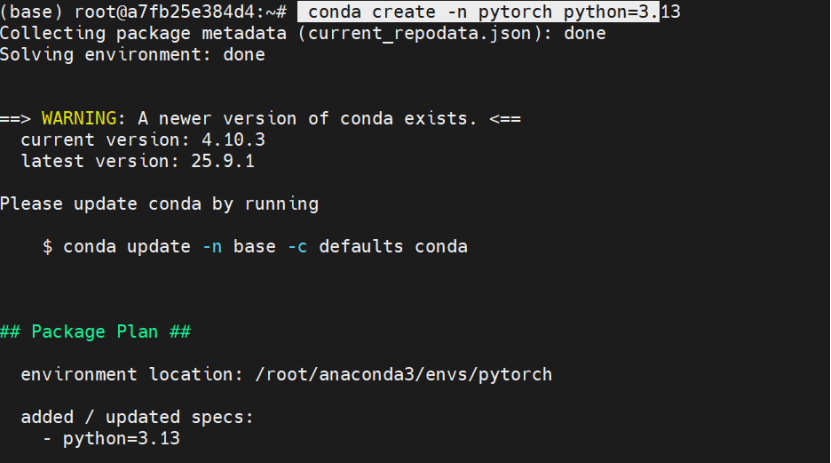Viewport: 831px width, 463px height.
Task: Click the 'Please update conda by running' line
Action: coord(159,204)
